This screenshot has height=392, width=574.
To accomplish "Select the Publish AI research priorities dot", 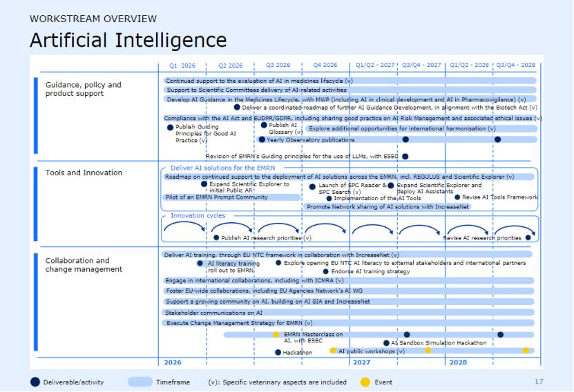I will (x=216, y=237).
